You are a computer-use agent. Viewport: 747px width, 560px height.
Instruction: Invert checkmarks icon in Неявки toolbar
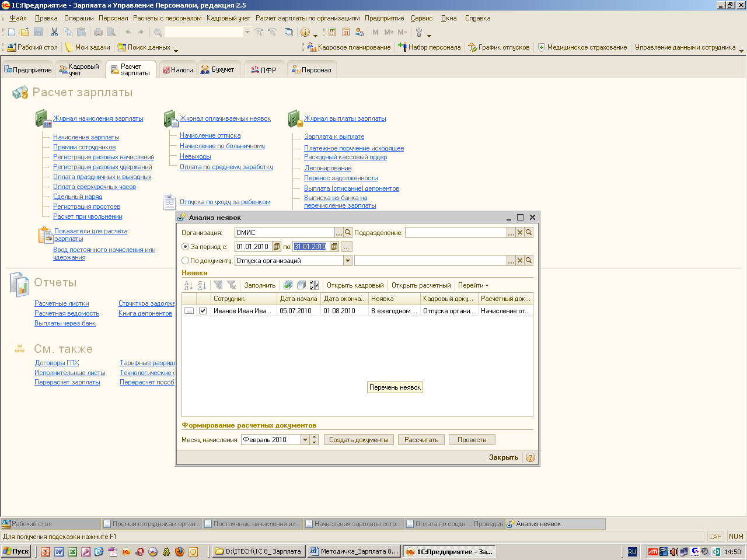click(314, 285)
